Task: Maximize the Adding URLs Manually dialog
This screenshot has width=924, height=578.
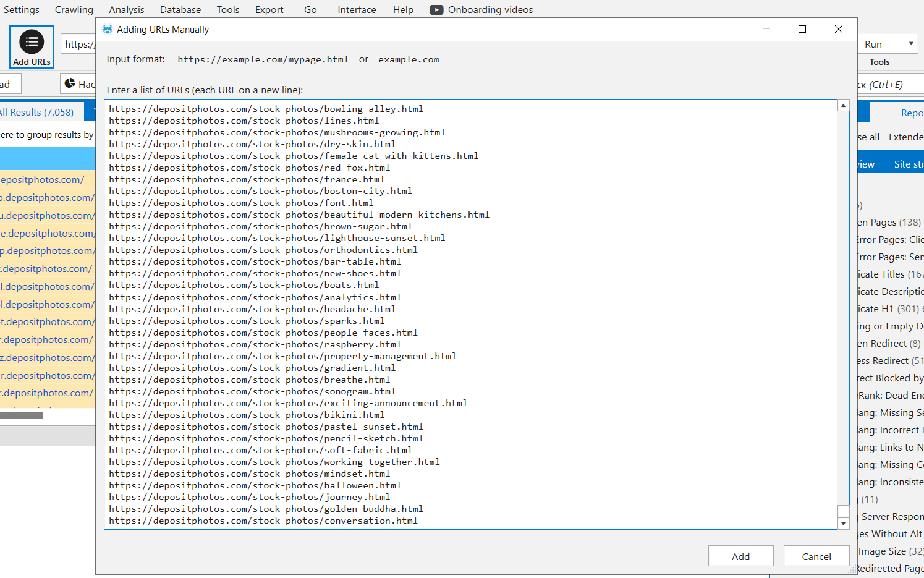Action: click(802, 29)
